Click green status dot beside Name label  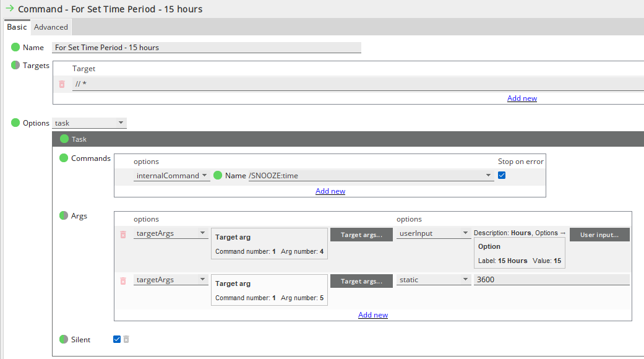pyautogui.click(x=15, y=48)
